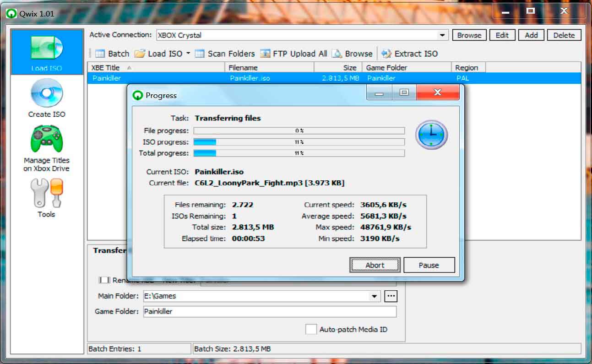Open the Tools section
592x364 pixels.
(x=47, y=198)
